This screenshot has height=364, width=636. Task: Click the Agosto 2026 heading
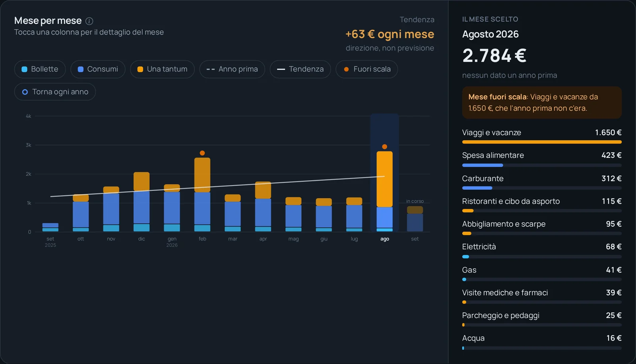coord(491,34)
